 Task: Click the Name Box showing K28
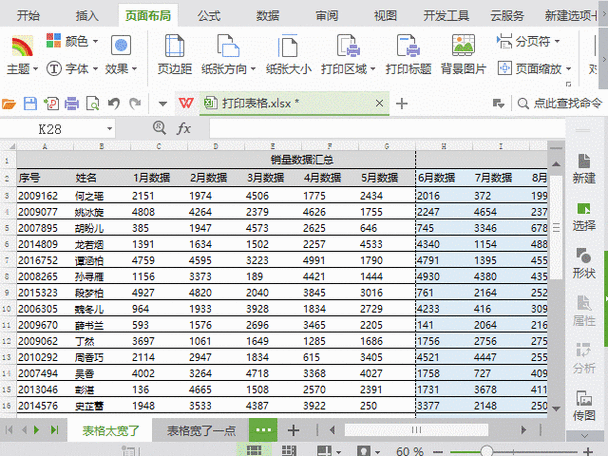click(x=50, y=129)
